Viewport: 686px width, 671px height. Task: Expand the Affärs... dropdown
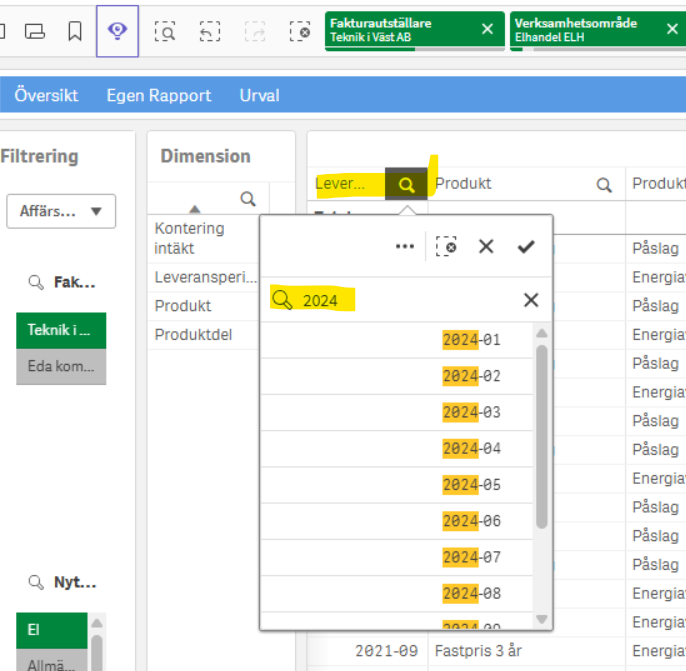point(61,211)
